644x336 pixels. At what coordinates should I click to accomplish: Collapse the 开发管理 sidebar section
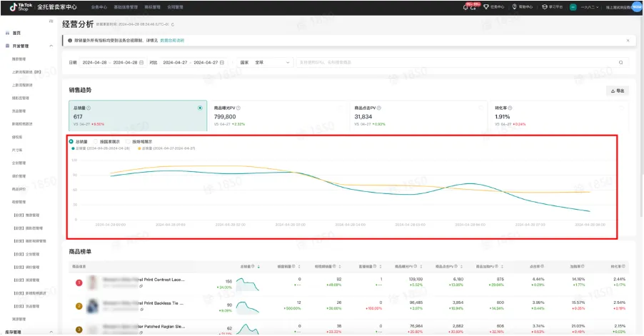point(51,46)
